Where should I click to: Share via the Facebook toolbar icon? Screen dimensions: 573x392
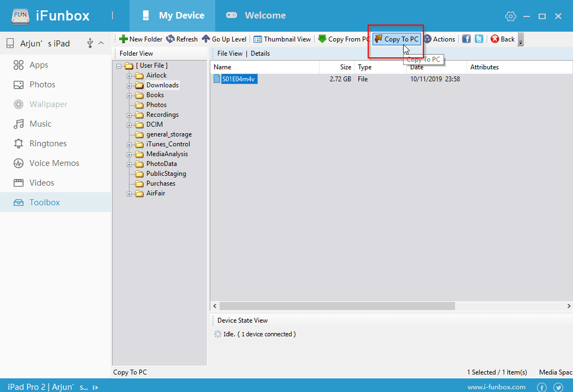click(x=466, y=39)
